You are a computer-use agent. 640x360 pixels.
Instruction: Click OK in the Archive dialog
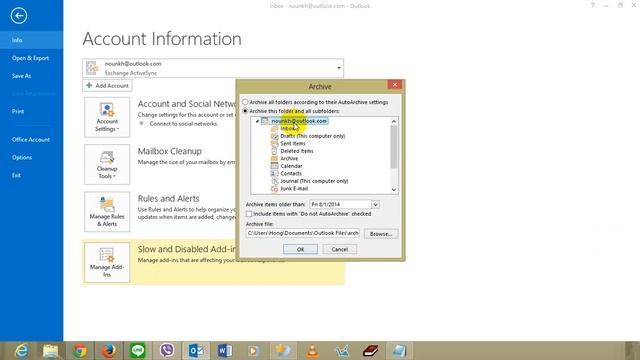tap(300, 249)
